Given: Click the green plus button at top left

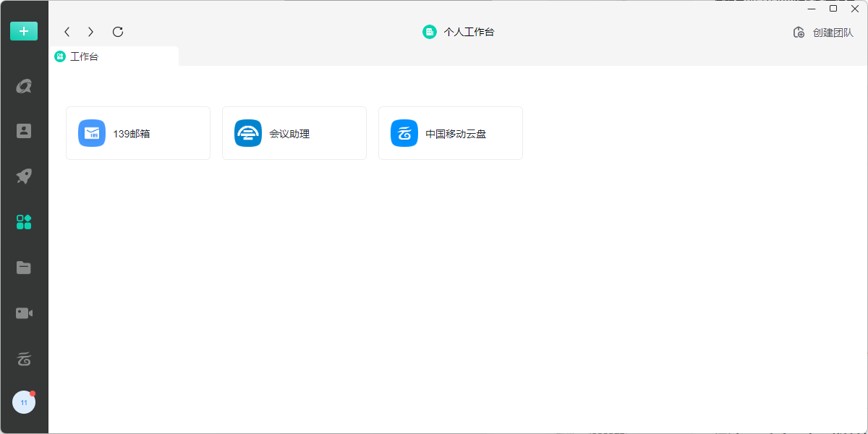Looking at the screenshot, I should click(x=24, y=31).
